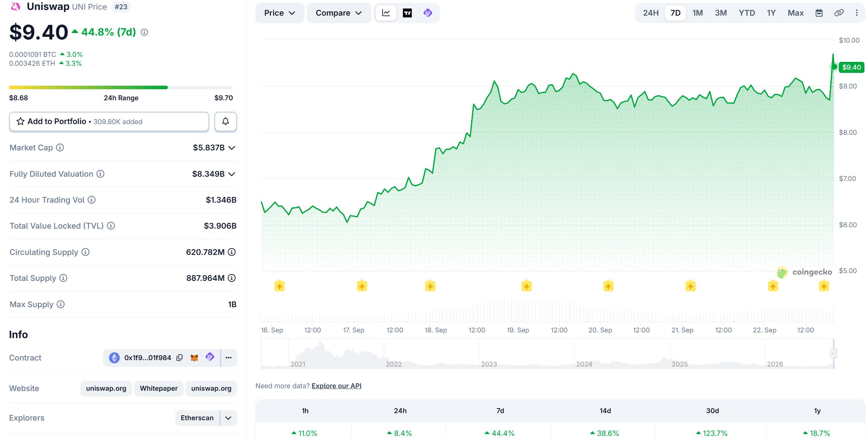The image size is (868, 438).
Task: Open the Total Value Locked info icon
Action: coord(111,226)
